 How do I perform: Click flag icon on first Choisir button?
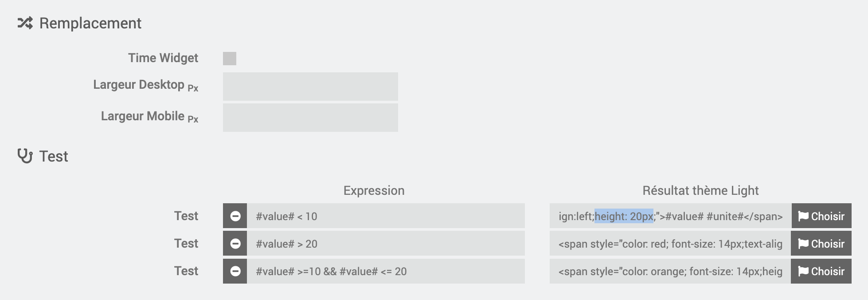[x=803, y=216]
